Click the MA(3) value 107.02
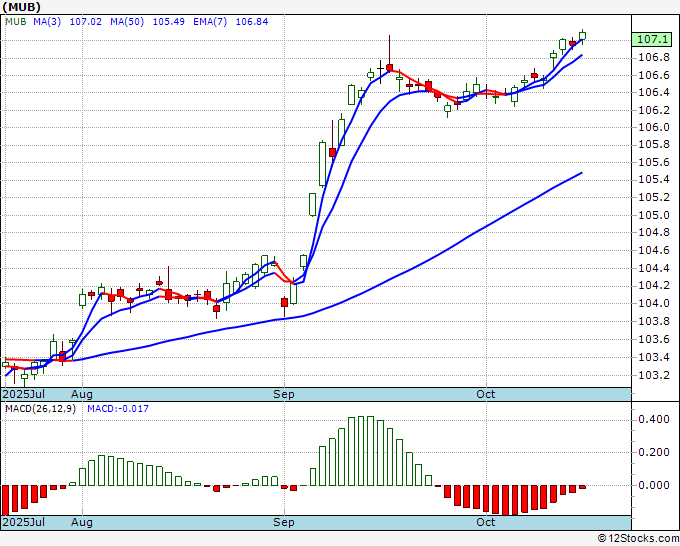Viewport: 680px width, 546px height. 85,22
